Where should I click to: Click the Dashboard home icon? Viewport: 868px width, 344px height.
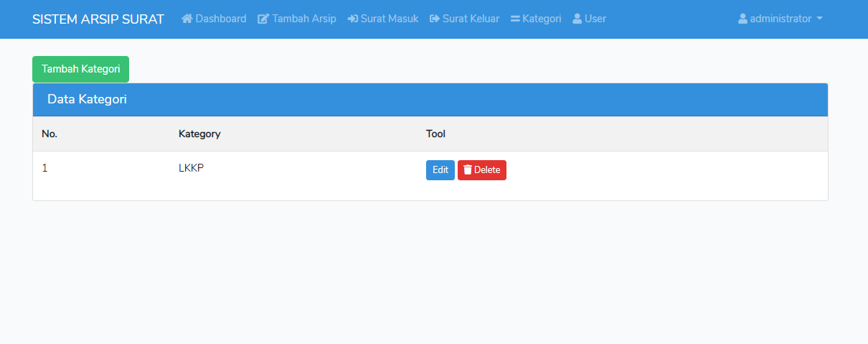(x=187, y=19)
